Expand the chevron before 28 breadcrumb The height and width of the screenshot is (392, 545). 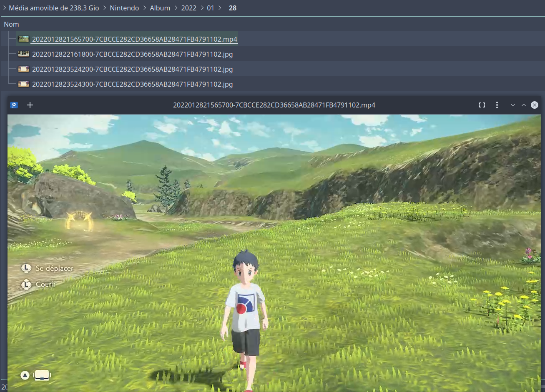(220, 8)
